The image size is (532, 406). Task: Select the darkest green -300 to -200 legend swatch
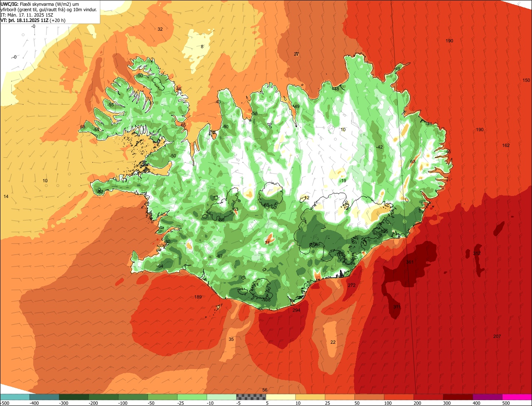[74, 397]
